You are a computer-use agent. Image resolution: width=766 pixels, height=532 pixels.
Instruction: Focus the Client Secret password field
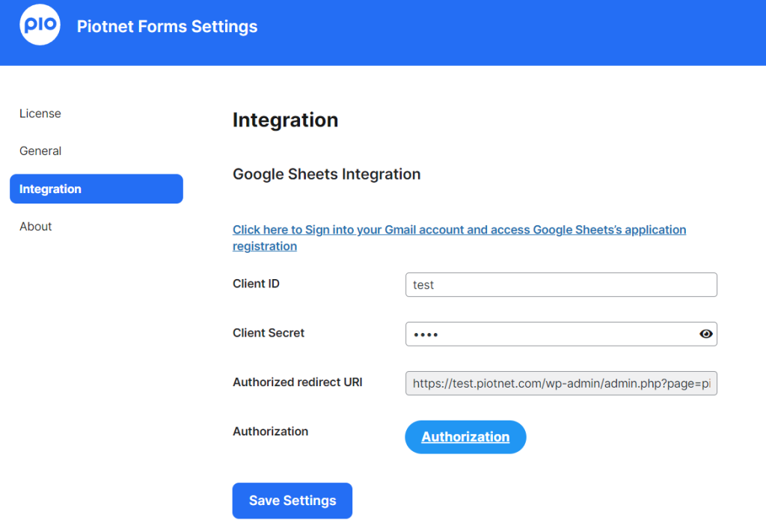pos(561,334)
